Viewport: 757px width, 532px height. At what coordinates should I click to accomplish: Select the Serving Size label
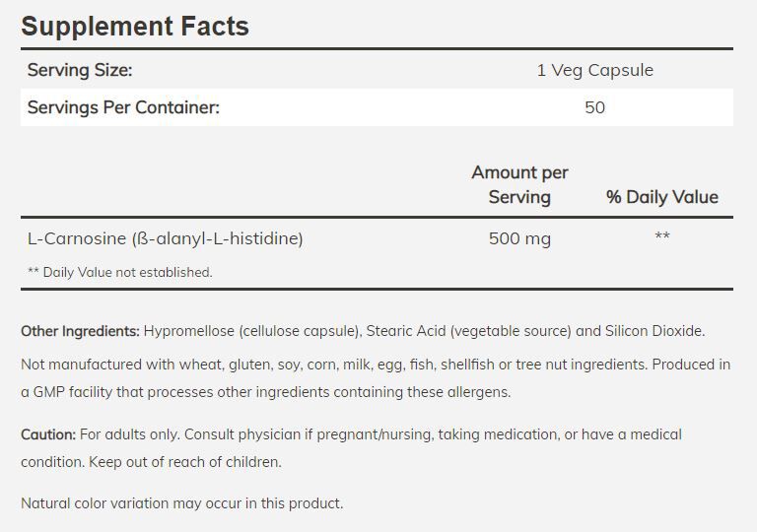pos(80,70)
